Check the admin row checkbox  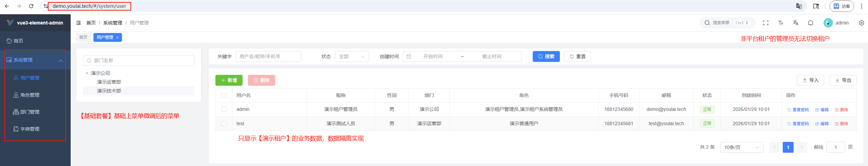(x=224, y=109)
